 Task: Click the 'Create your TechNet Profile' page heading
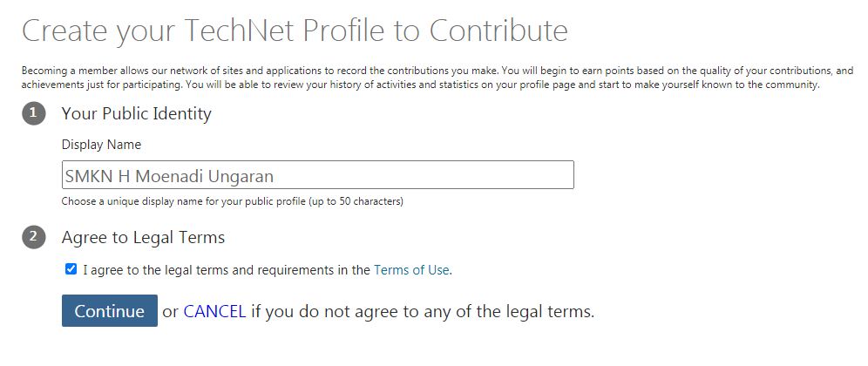pyautogui.click(x=295, y=31)
